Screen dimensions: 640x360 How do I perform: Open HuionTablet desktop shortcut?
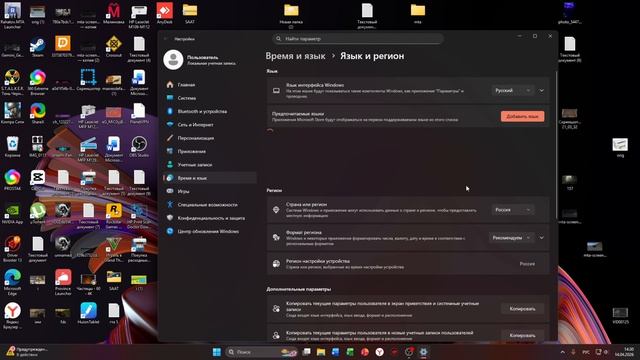pyautogui.click(x=88, y=313)
